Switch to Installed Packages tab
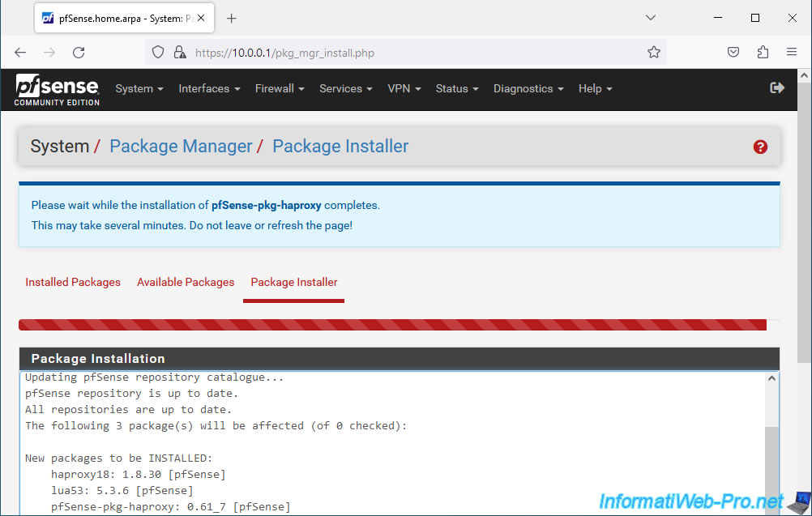The width and height of the screenshot is (812, 516). click(73, 282)
